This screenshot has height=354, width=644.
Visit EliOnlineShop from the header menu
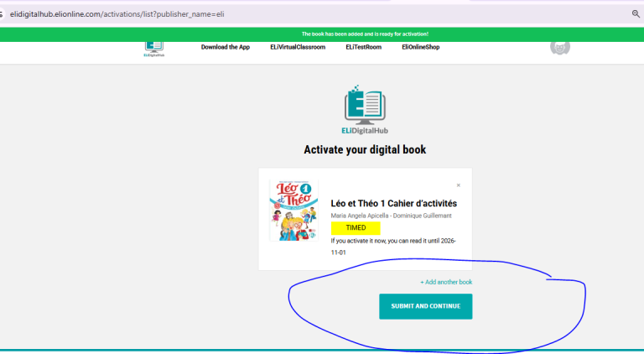pyautogui.click(x=420, y=47)
